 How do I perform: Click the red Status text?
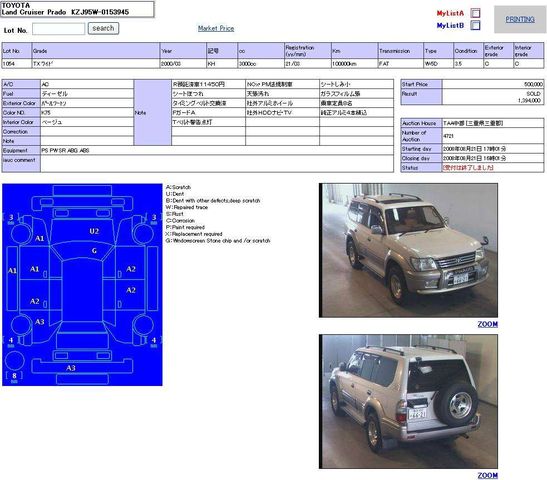(x=468, y=167)
